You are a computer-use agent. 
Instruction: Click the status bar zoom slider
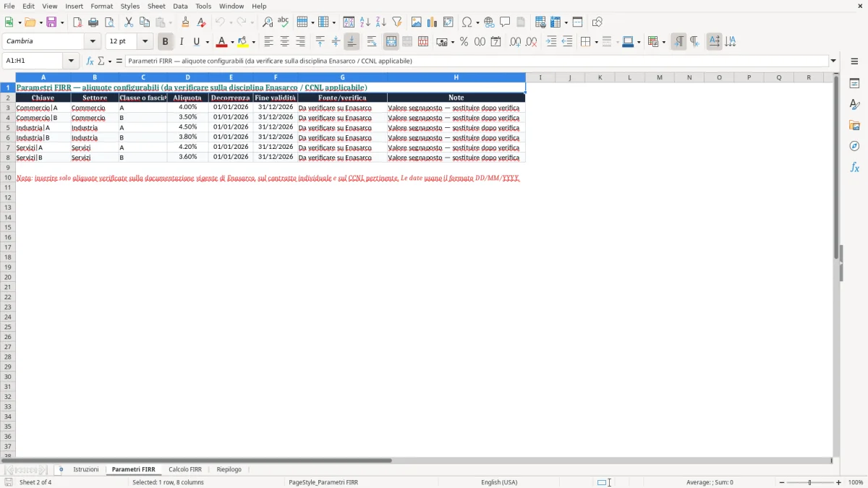(810, 482)
